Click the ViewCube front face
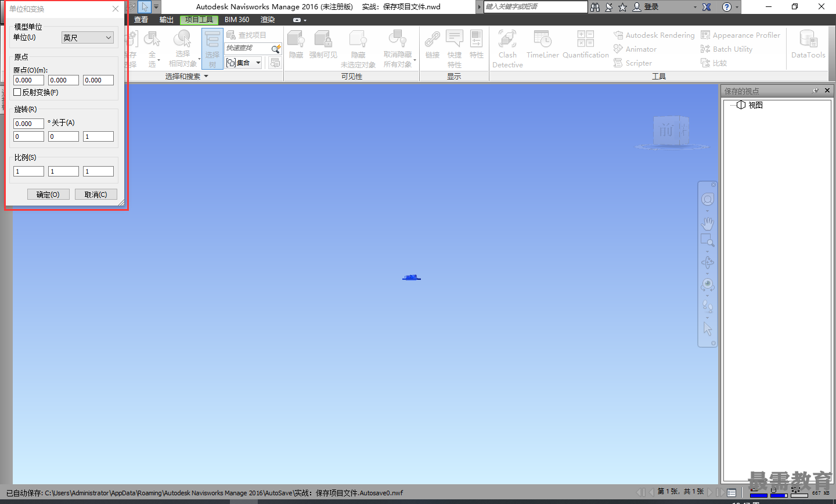 (x=666, y=131)
